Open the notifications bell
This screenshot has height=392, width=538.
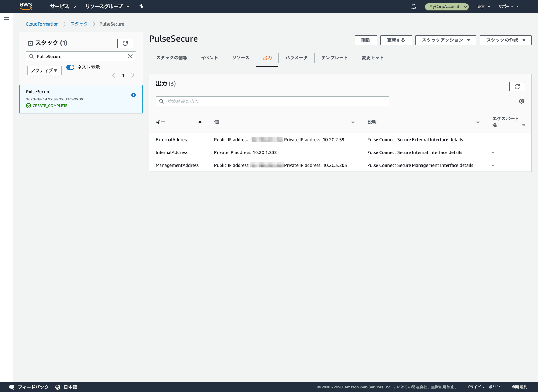[414, 6]
